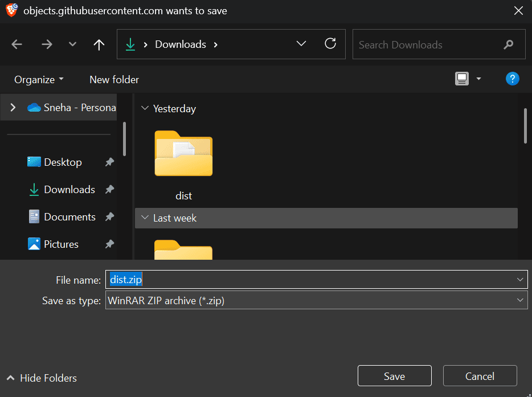Cancel the save dialog

480,376
